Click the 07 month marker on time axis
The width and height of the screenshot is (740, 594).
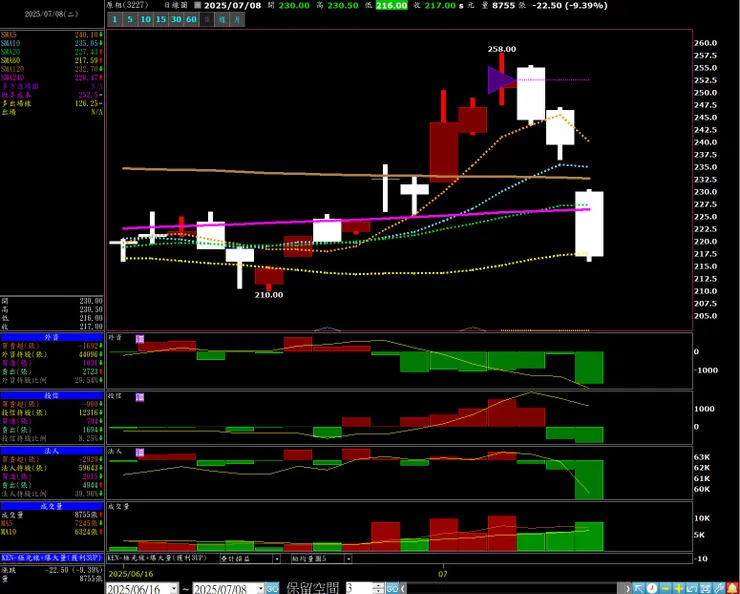[443, 574]
